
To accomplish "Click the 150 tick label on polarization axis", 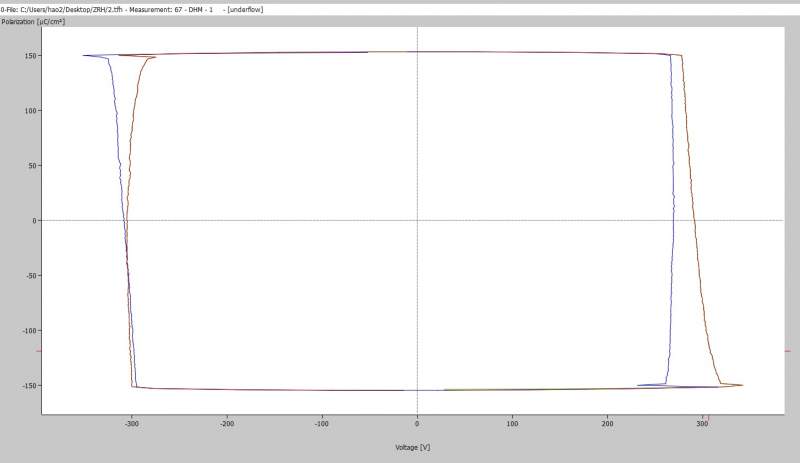I will pos(30,56).
